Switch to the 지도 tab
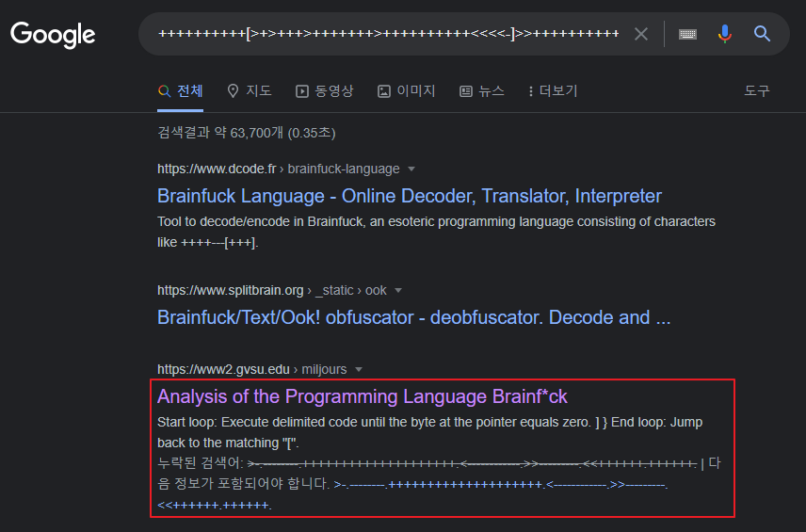The height and width of the screenshot is (532, 806). 250,91
